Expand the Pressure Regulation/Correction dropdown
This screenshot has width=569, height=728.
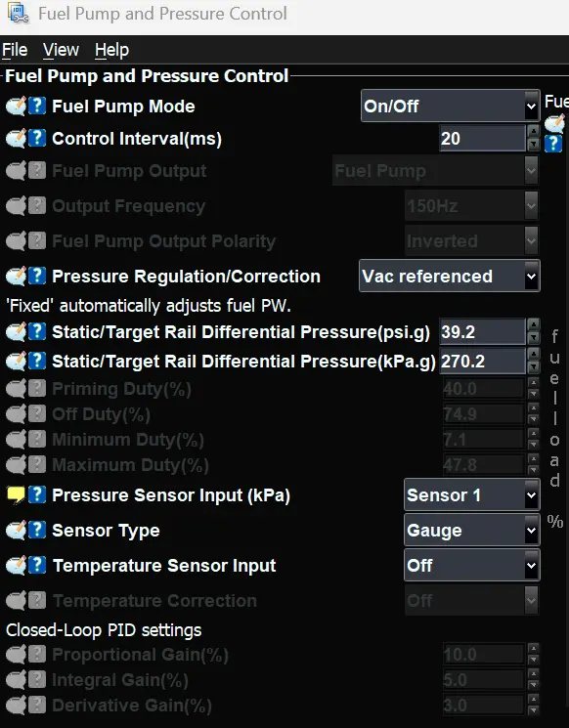[449, 276]
